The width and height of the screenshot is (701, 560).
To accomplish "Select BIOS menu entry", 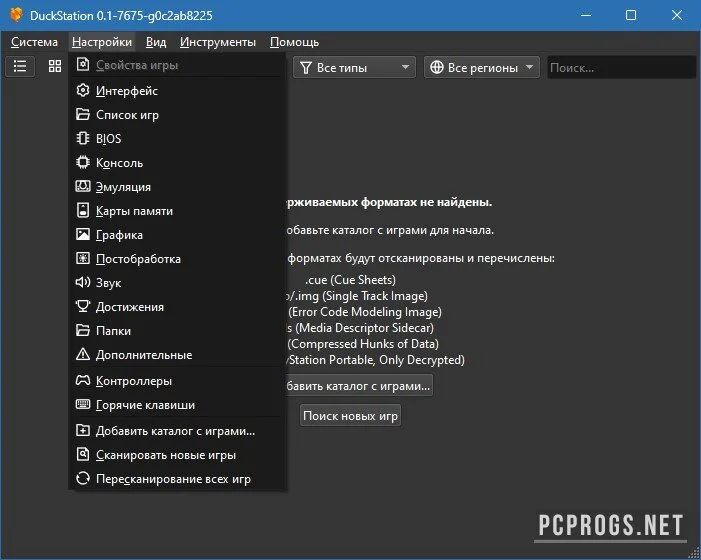I will pos(178,139).
